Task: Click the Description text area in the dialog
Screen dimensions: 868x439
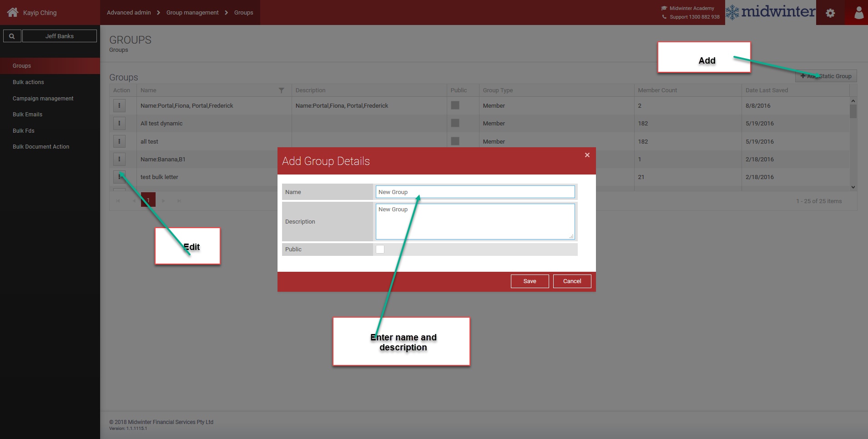Action: click(x=475, y=221)
